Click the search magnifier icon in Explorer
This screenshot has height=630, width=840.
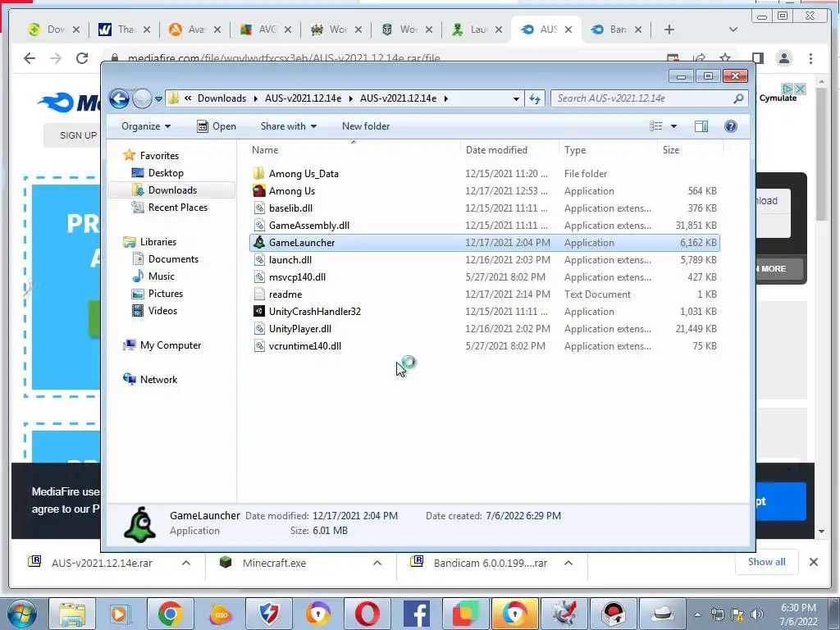[x=738, y=98]
